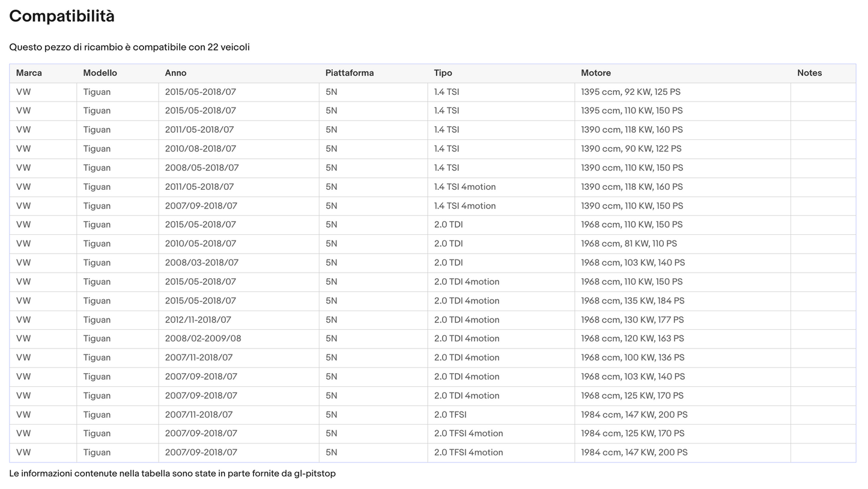Click year range '2010/08-2018/07'
The height and width of the screenshot is (489, 868).
201,148
